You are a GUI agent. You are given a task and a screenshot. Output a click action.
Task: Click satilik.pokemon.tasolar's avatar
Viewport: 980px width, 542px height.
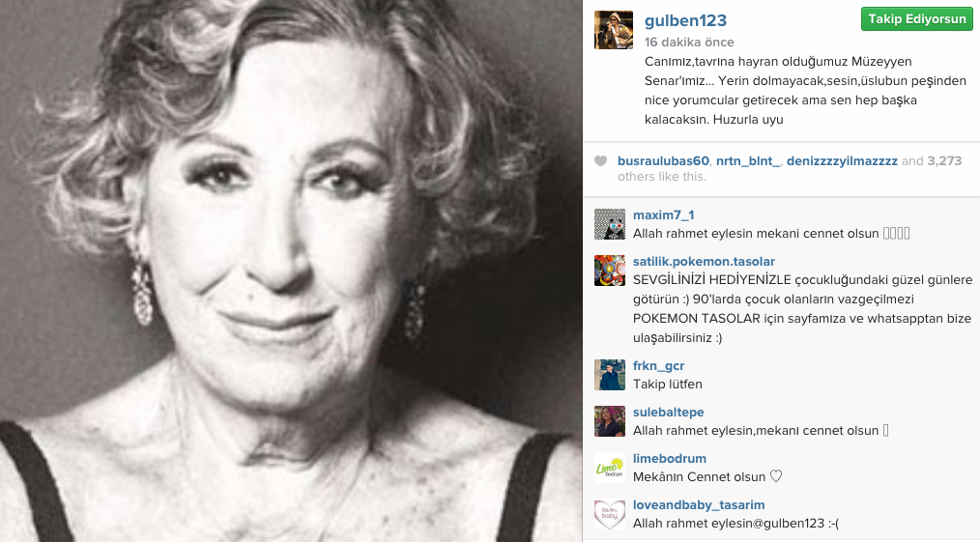pyautogui.click(x=610, y=271)
